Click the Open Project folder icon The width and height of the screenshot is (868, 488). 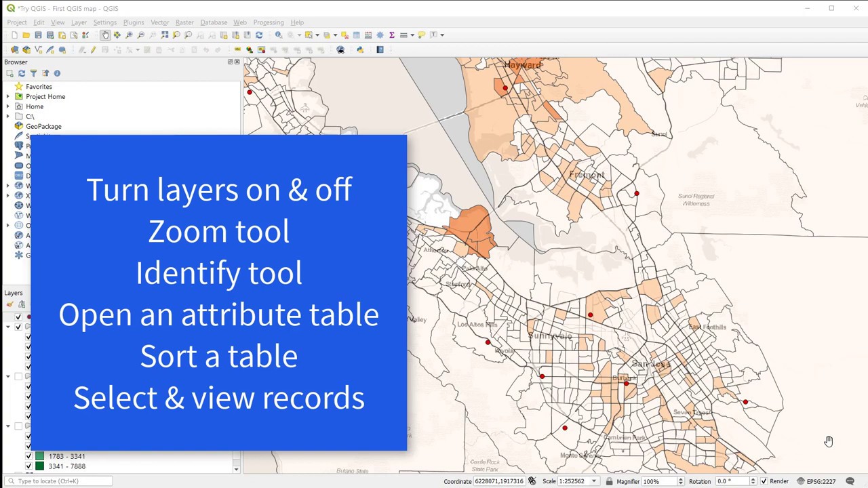click(26, 35)
